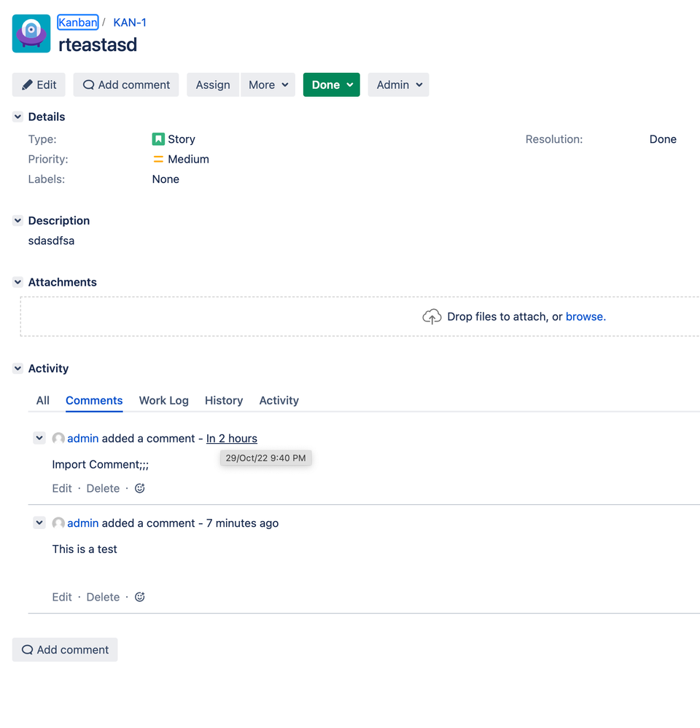The image size is (700, 728).
Task: Open the Kanban breadcrumb link
Action: [x=77, y=22]
